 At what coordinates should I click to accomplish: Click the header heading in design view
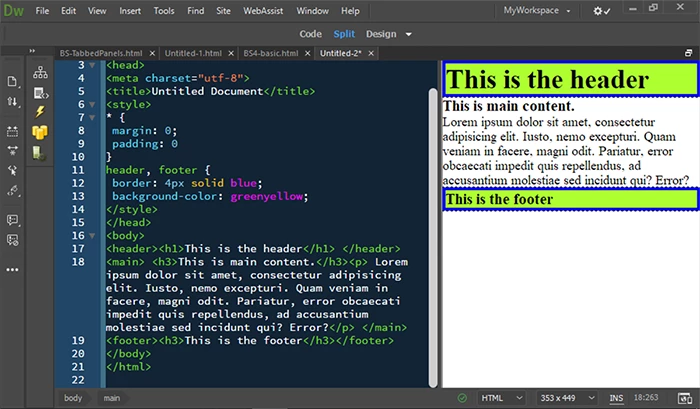[547, 80]
